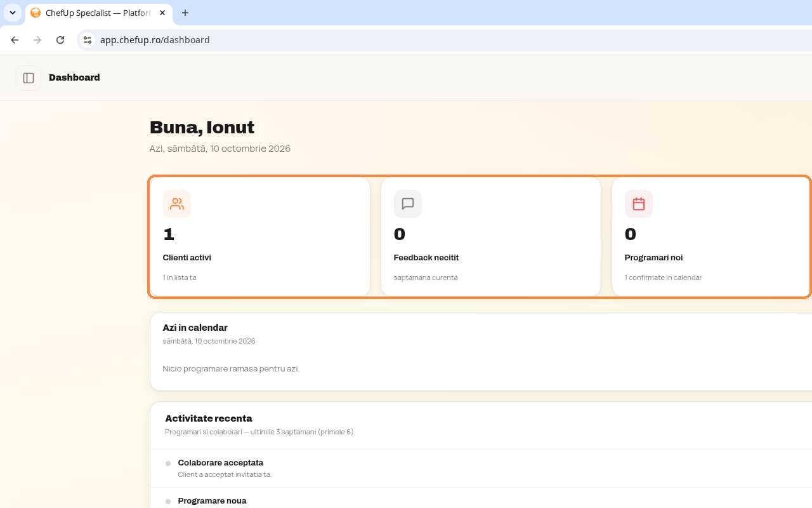Open the browser tab search dropdown
The height and width of the screenshot is (508, 812).
13,13
